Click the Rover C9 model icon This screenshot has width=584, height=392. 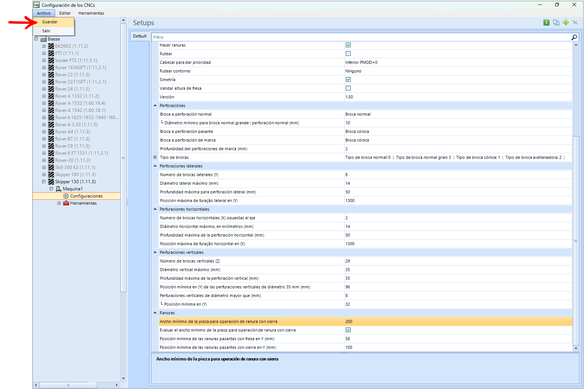point(51,146)
